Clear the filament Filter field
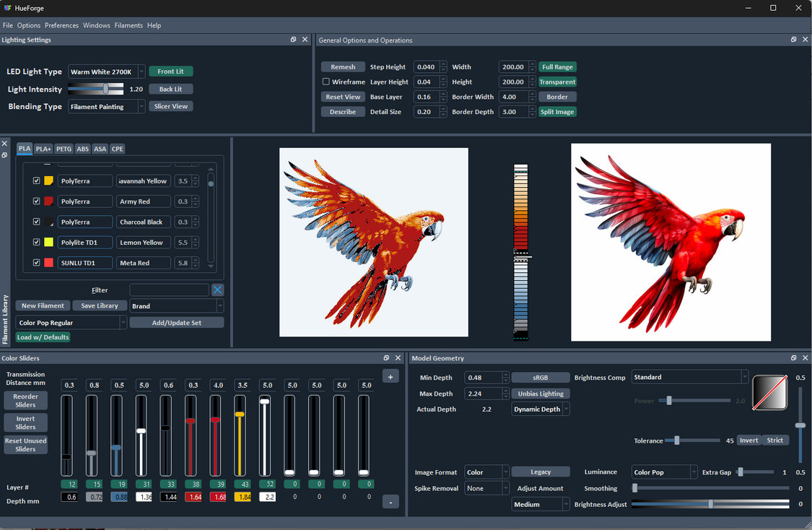Image resolution: width=812 pixels, height=530 pixels. [x=217, y=290]
